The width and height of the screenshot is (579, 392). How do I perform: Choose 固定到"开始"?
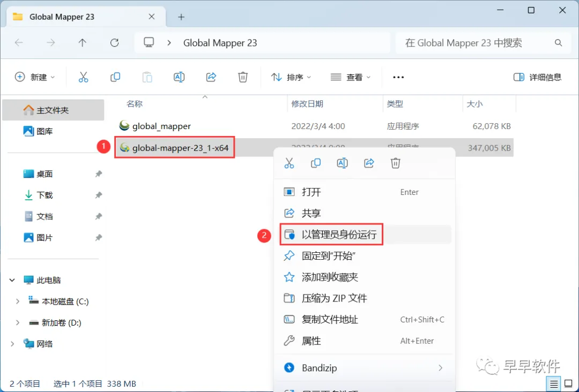(x=365, y=256)
